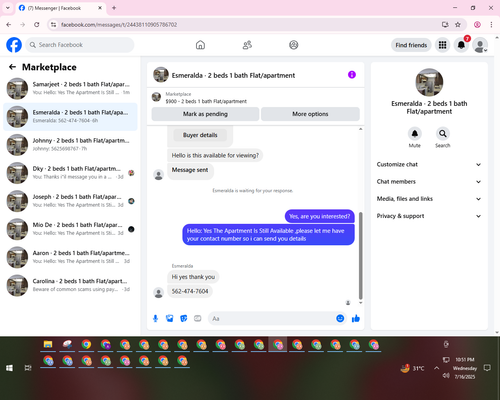Search in the Esmeralda conversation
Screen dimensions: 500x400
pos(443,134)
